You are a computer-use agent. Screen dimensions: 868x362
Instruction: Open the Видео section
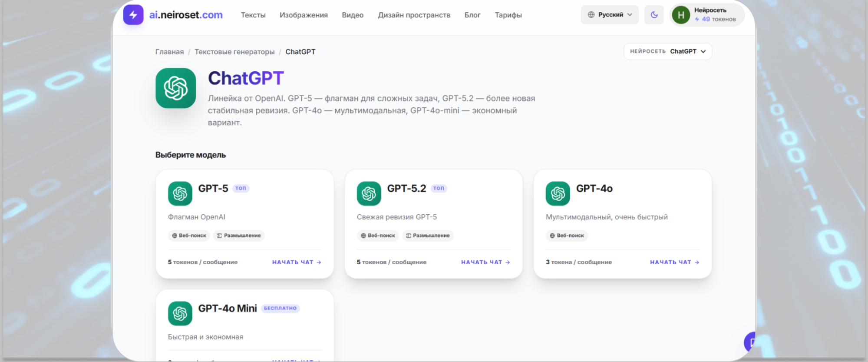(353, 15)
